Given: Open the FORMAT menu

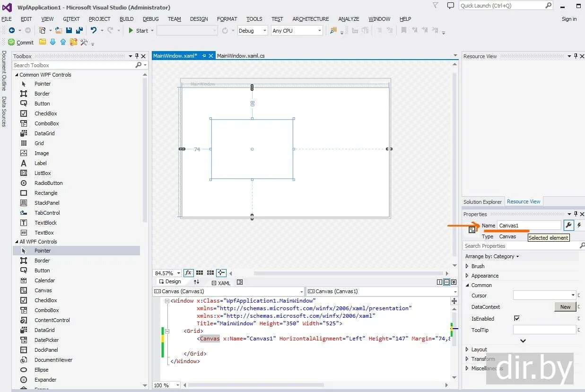Looking at the screenshot, I should (x=227, y=19).
